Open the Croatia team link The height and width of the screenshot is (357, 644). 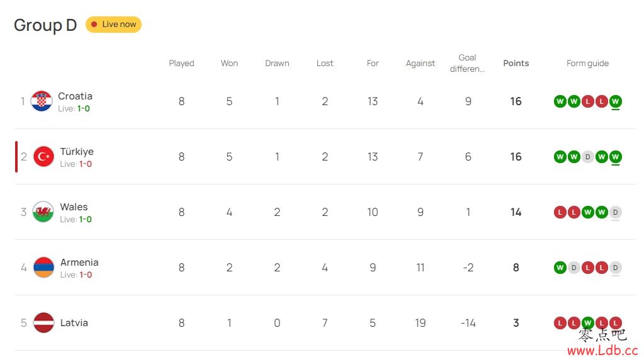click(75, 96)
